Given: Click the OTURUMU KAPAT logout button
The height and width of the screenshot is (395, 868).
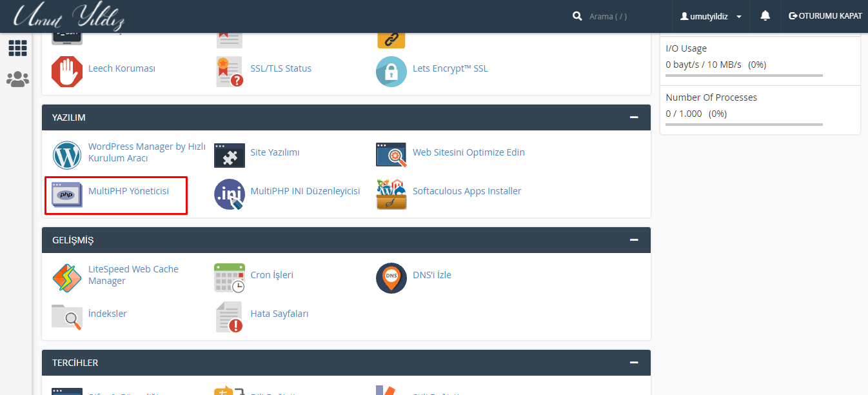Looking at the screenshot, I should 825,16.
